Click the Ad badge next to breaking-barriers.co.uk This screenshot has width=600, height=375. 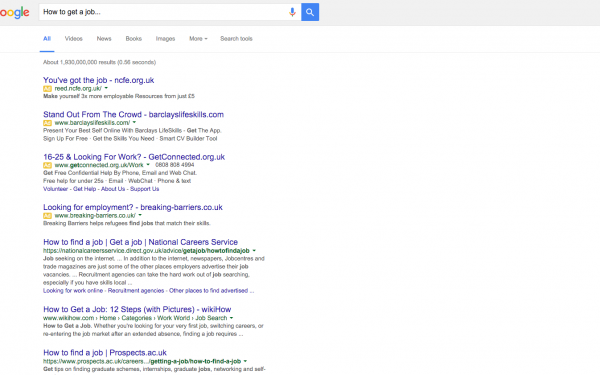click(47, 216)
